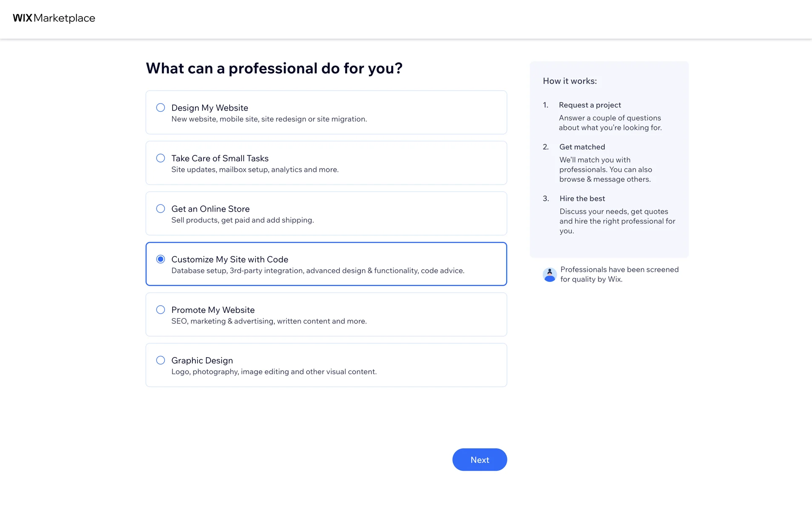Click the Customize My Site with Code title
Image resolution: width=812 pixels, height=508 pixels.
pos(230,260)
